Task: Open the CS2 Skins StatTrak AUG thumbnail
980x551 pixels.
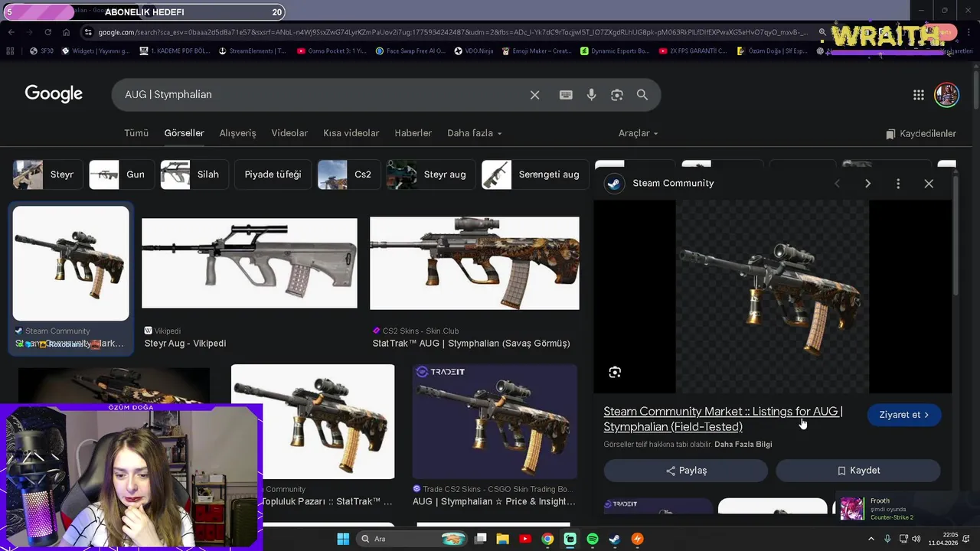Action: 475,263
